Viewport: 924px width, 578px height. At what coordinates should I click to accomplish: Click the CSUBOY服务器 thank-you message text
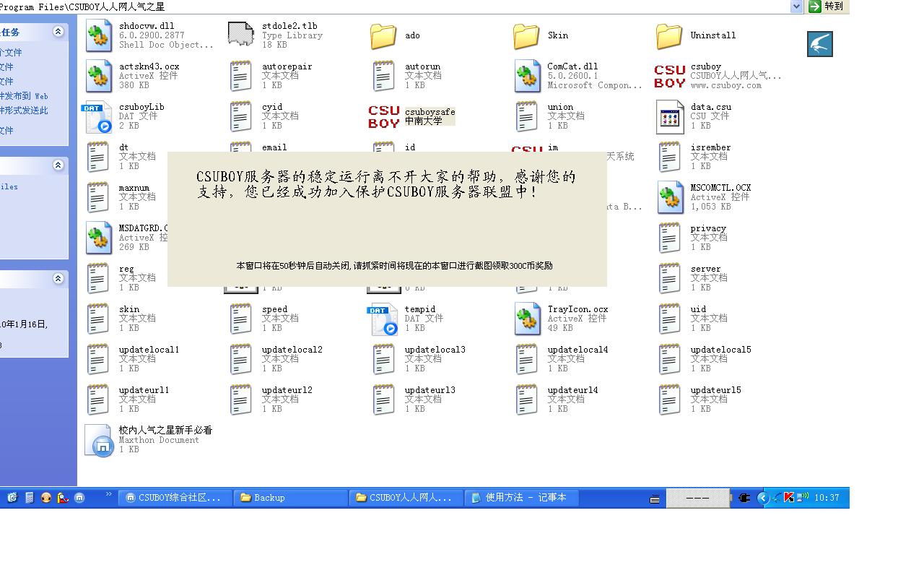coord(386,184)
